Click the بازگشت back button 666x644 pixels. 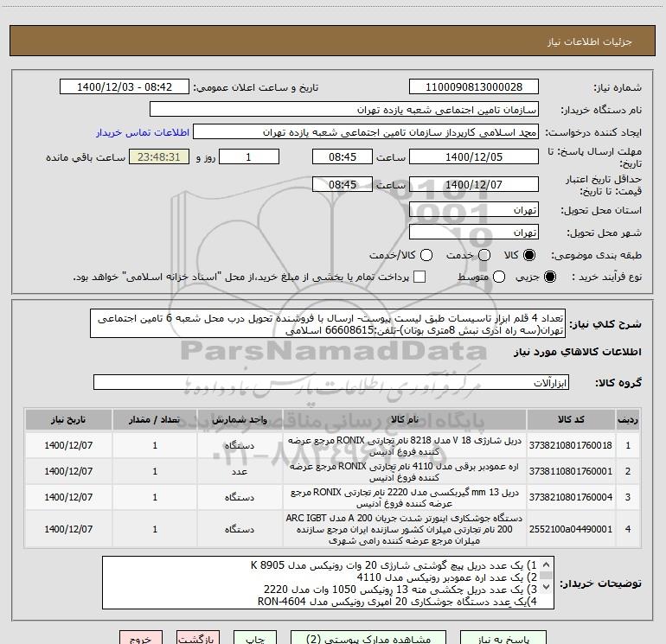point(198,638)
